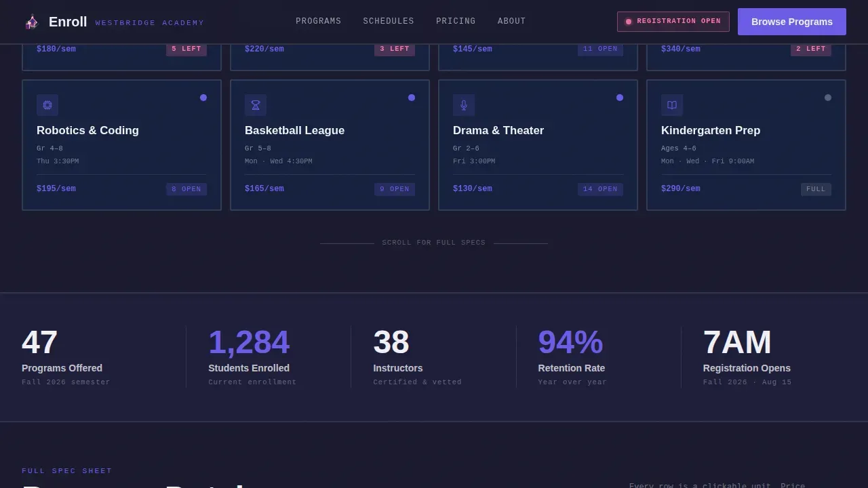Click the Certified & vetted caption

pyautogui.click(x=417, y=382)
